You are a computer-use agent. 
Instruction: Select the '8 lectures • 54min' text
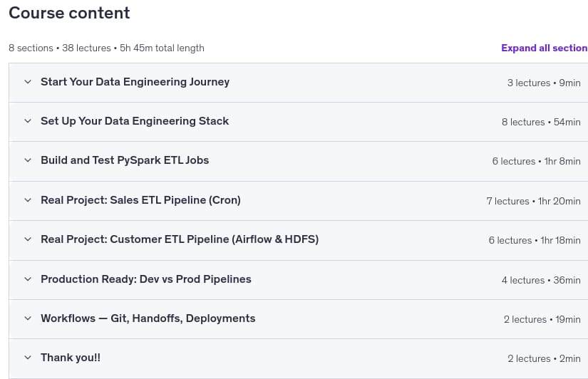coord(541,123)
